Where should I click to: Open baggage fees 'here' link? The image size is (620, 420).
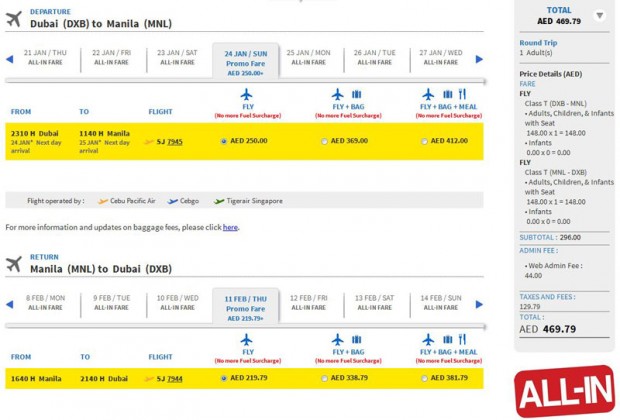point(230,227)
